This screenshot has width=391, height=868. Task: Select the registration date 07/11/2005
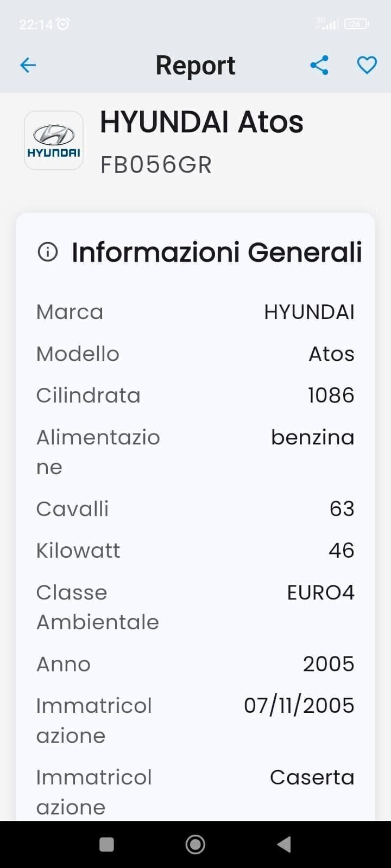299,706
